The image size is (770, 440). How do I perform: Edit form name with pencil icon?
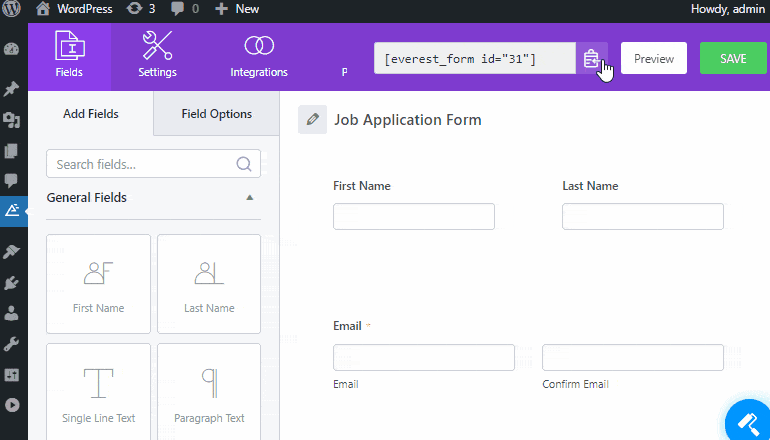pos(312,119)
